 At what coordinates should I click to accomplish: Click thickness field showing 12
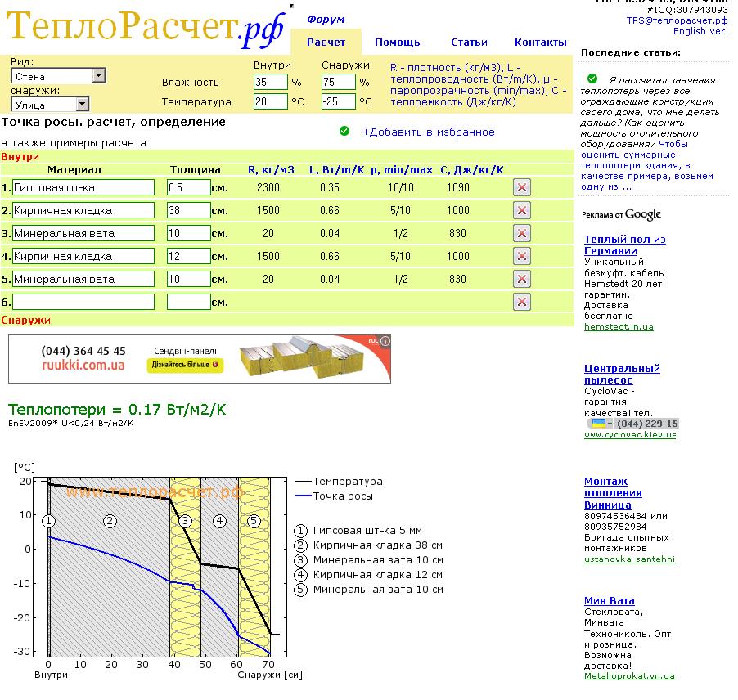[x=189, y=256]
